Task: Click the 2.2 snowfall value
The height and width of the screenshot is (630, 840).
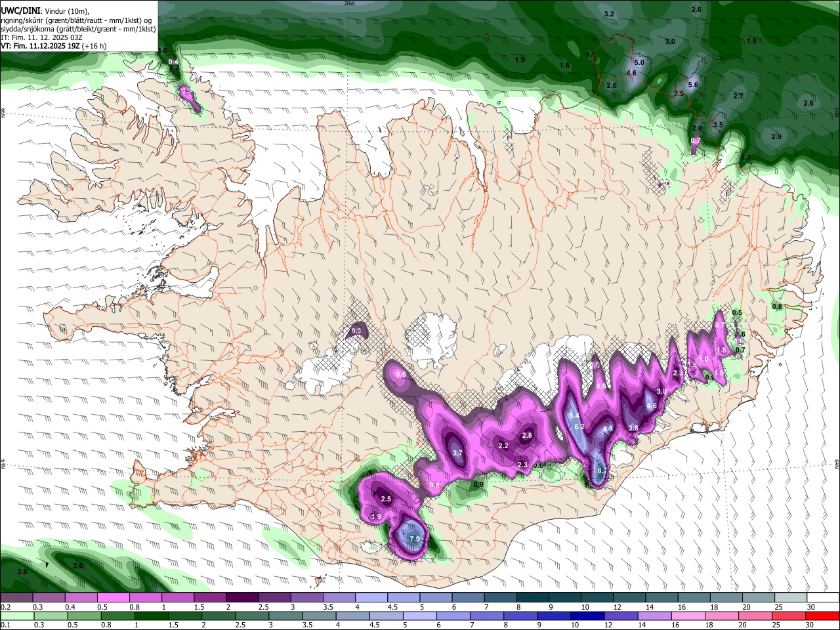Action: (503, 446)
